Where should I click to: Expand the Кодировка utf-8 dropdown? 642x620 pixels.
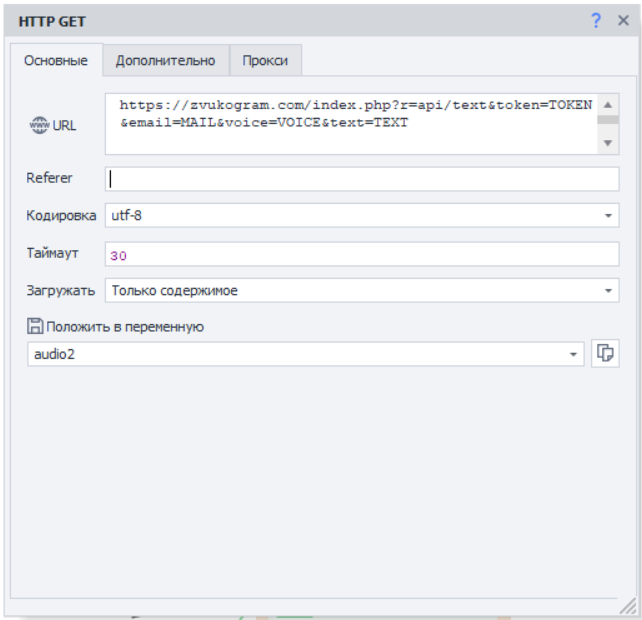click(x=609, y=216)
